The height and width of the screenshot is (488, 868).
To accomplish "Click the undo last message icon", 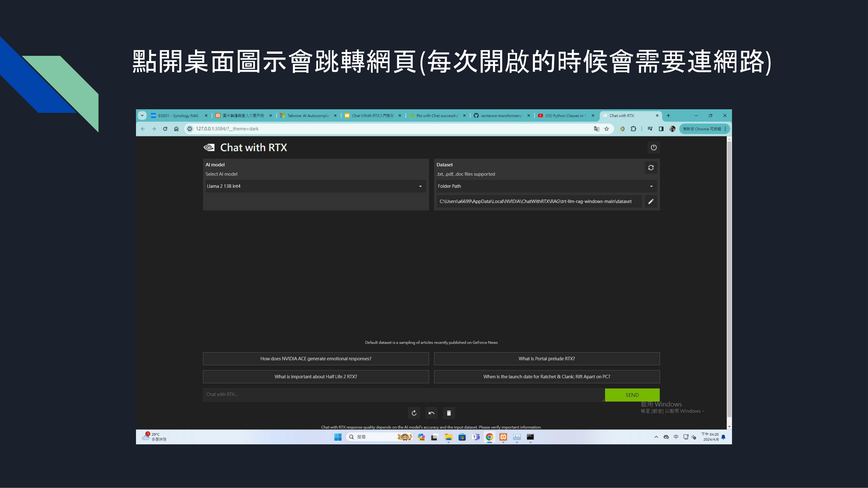I will point(431,413).
